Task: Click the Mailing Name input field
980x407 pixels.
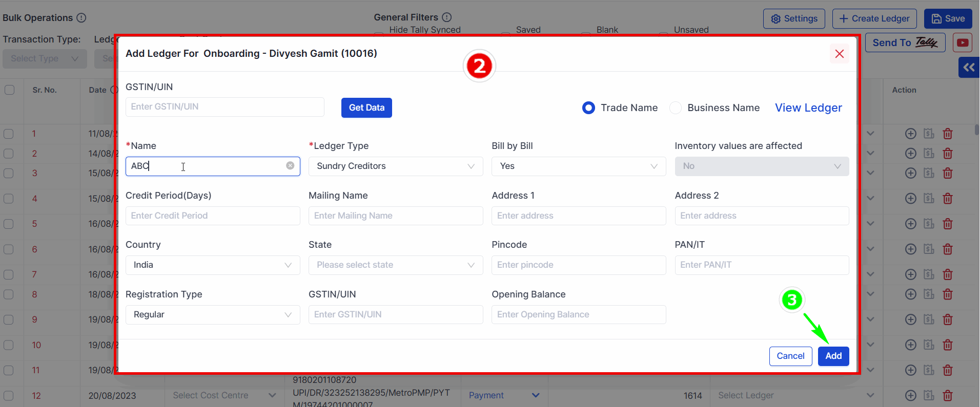Action: (396, 216)
